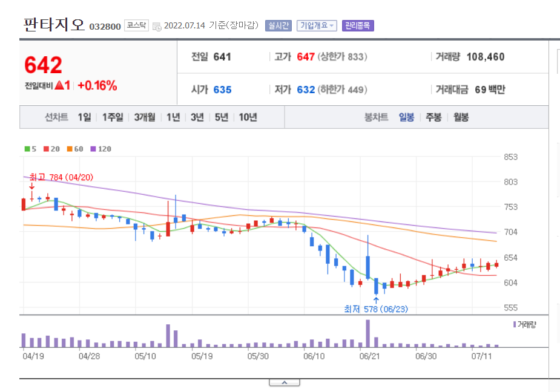
Task: Click the 거래량 volume legend icon
Action: 515,324
